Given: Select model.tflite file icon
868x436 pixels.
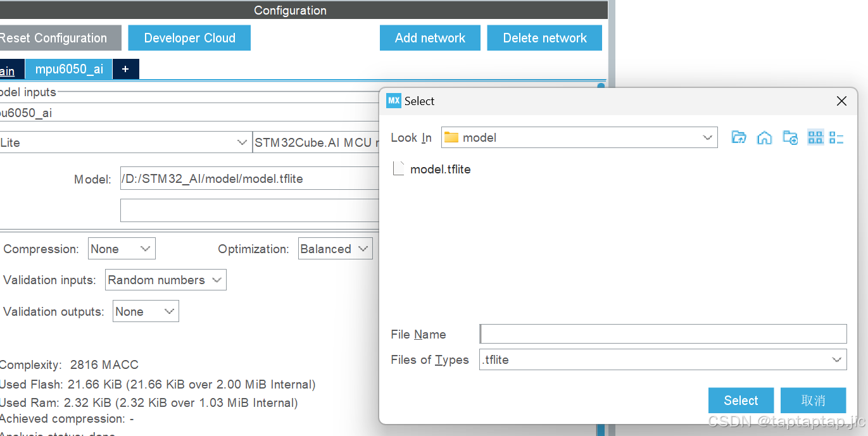Looking at the screenshot, I should (398, 168).
